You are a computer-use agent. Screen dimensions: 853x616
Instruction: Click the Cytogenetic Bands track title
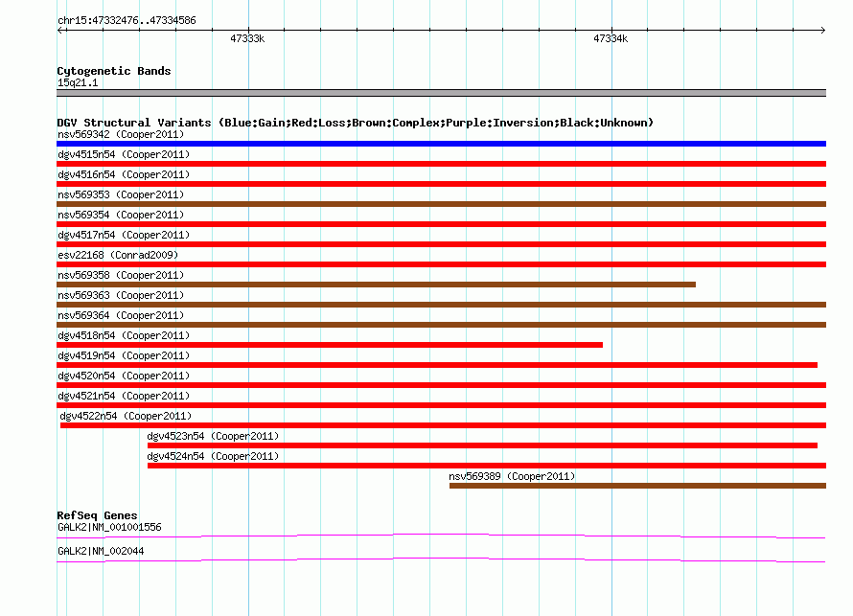click(113, 71)
